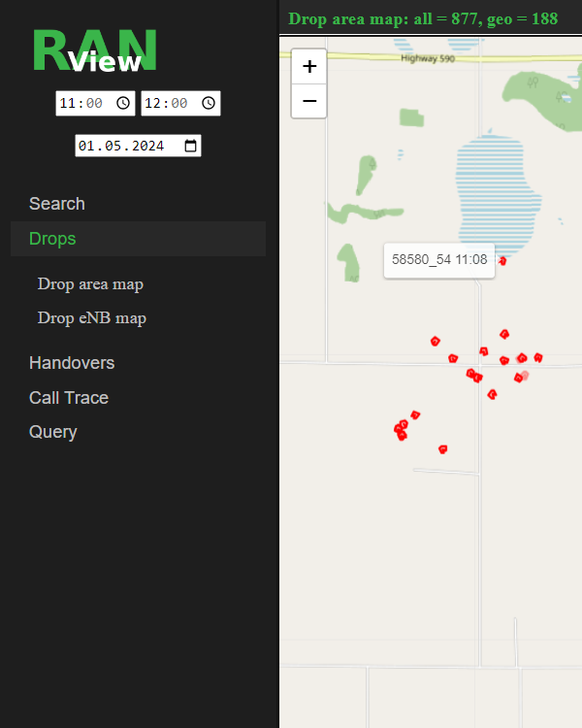Zoom out of the map with minus button
The width and height of the screenshot is (582, 728).
pos(309,100)
